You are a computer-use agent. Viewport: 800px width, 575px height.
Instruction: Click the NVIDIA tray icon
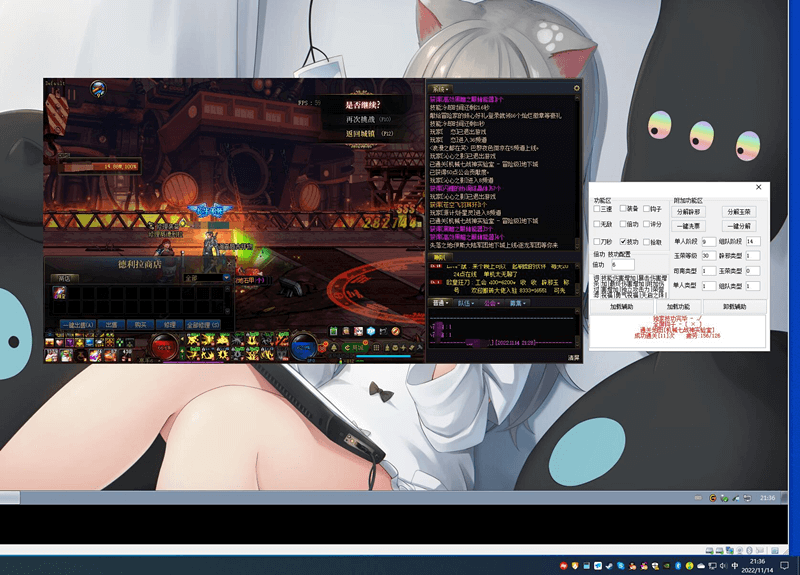[666, 566]
